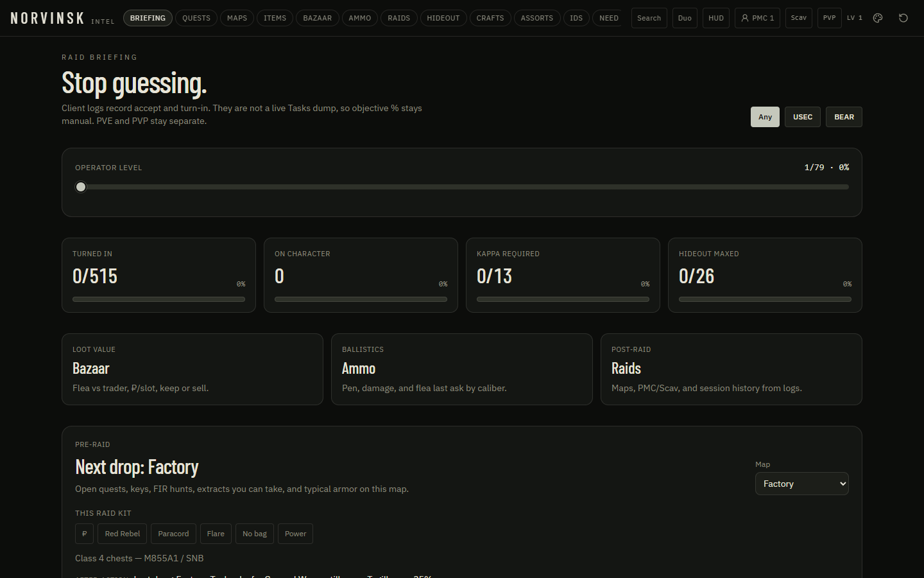Open the Ammo tab in navigation
This screenshot has height=578, width=924.
[360, 18]
